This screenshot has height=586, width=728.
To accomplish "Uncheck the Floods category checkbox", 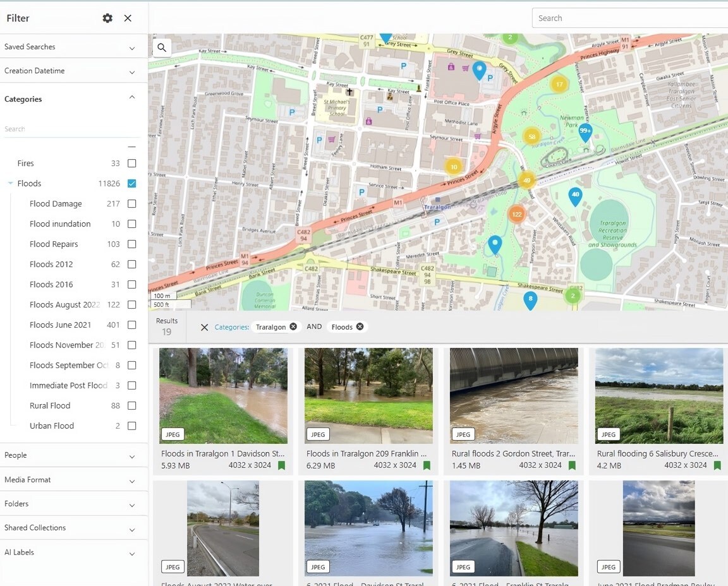I will [x=131, y=184].
